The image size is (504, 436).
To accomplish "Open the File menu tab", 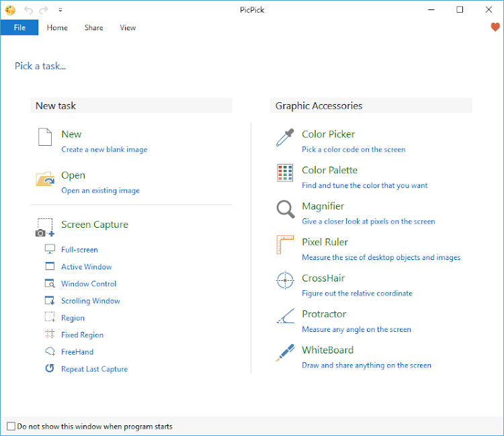I will [x=19, y=28].
